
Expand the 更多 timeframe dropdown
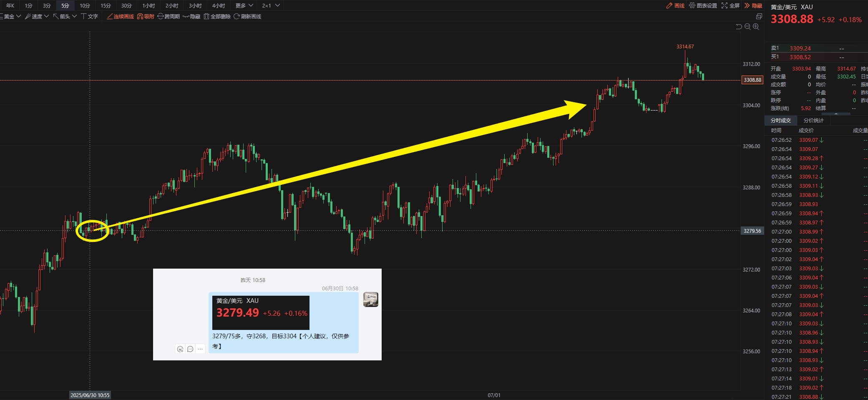244,5
